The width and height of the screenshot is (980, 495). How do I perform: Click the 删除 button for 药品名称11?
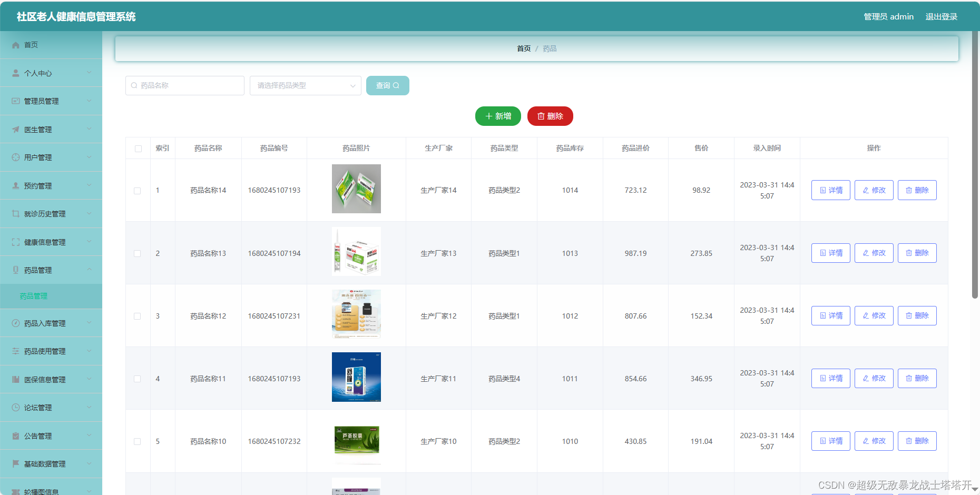click(x=917, y=378)
